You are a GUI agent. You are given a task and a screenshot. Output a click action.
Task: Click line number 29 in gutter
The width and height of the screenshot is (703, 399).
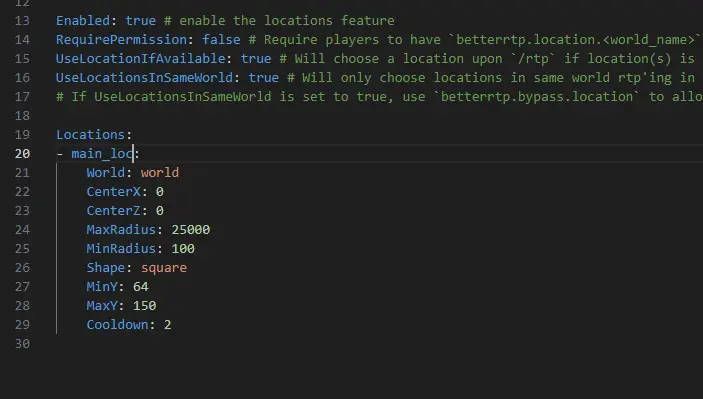[x=22, y=325]
